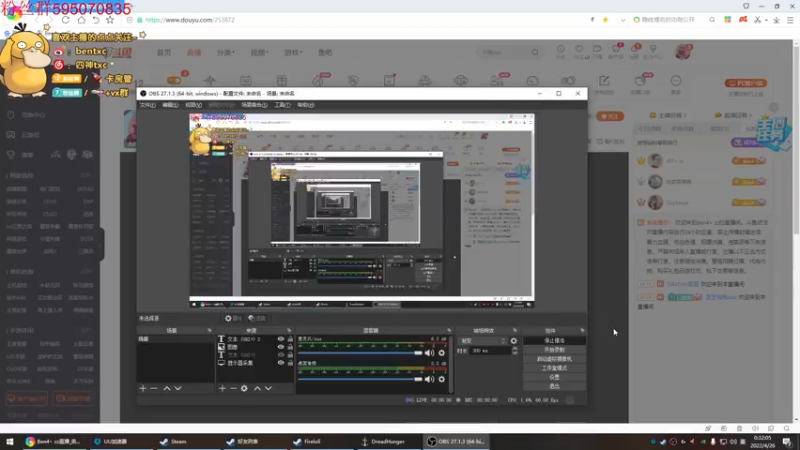
Task: Open the OBS 视图(V) menu
Action: pyautogui.click(x=193, y=105)
